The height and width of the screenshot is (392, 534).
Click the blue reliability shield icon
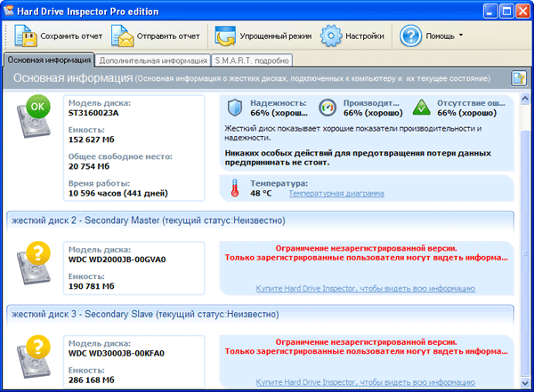click(235, 108)
